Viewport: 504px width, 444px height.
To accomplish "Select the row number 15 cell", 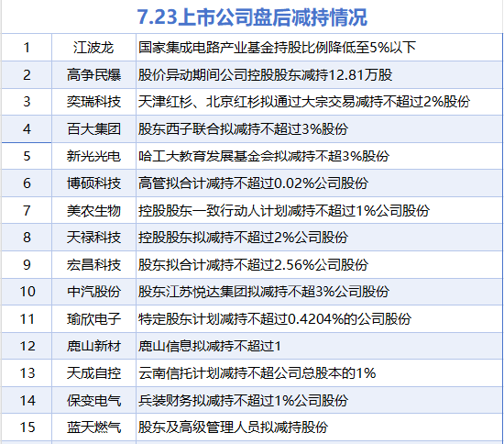I will tap(27, 427).
